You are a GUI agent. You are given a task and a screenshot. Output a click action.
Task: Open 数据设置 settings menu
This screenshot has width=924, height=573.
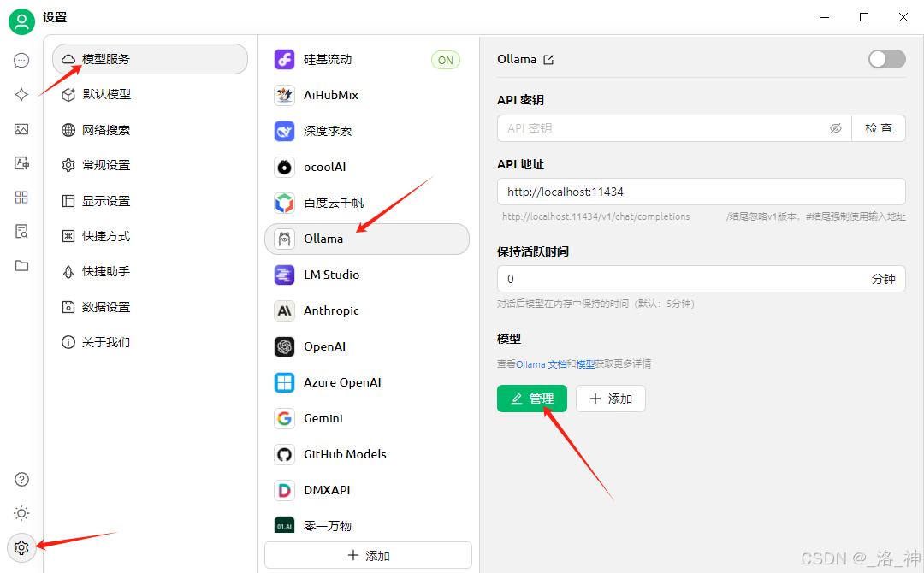[151, 307]
